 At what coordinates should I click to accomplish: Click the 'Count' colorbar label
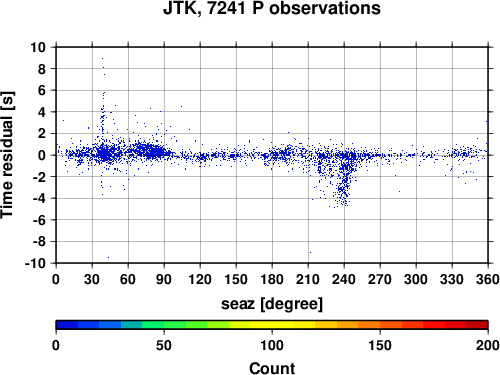click(272, 368)
